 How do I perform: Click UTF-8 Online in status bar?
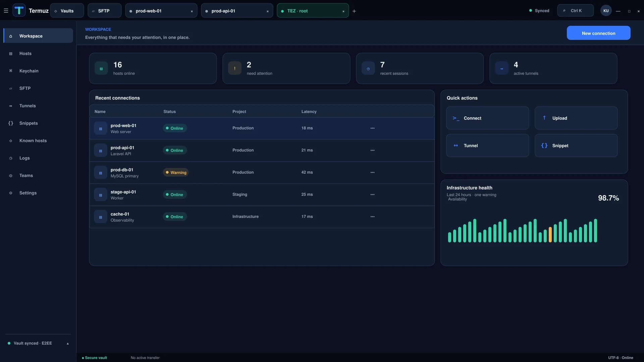[x=621, y=358]
